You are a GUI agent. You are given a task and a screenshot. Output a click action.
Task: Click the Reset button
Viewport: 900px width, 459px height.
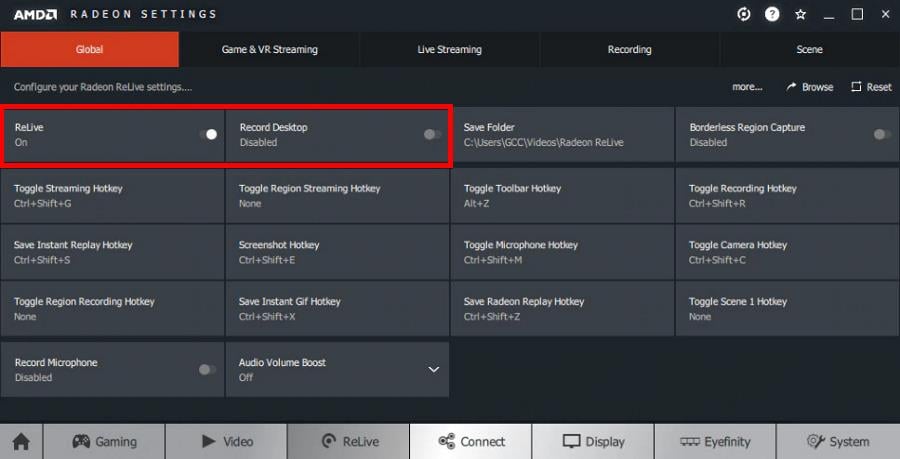pyautogui.click(x=871, y=87)
